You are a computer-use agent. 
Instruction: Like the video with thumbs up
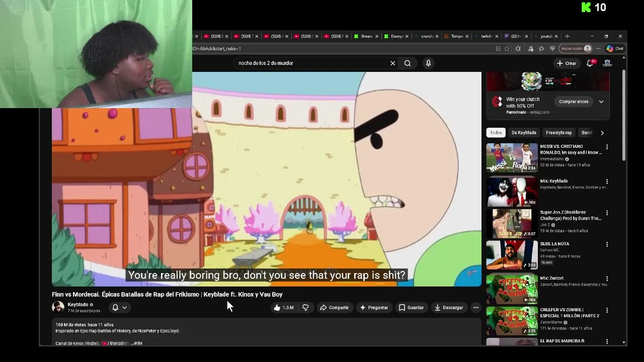point(284,308)
